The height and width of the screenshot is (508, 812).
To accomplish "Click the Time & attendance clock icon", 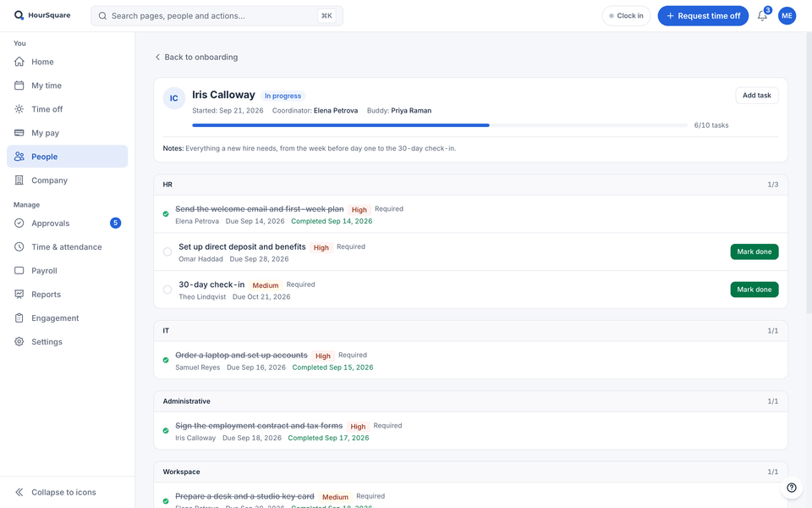I will (x=19, y=246).
